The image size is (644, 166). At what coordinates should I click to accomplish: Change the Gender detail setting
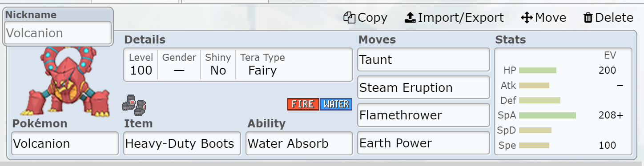point(179,64)
